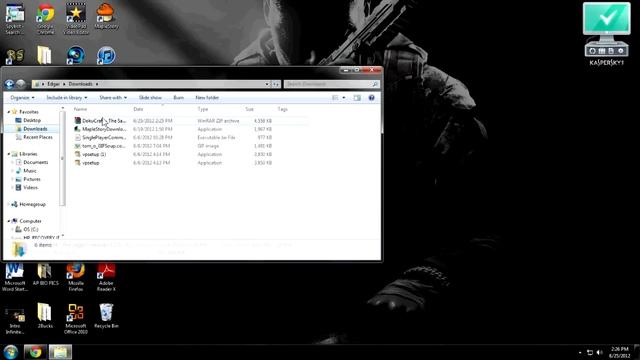
Task: Open the Include in library dropdown
Action: (67, 98)
